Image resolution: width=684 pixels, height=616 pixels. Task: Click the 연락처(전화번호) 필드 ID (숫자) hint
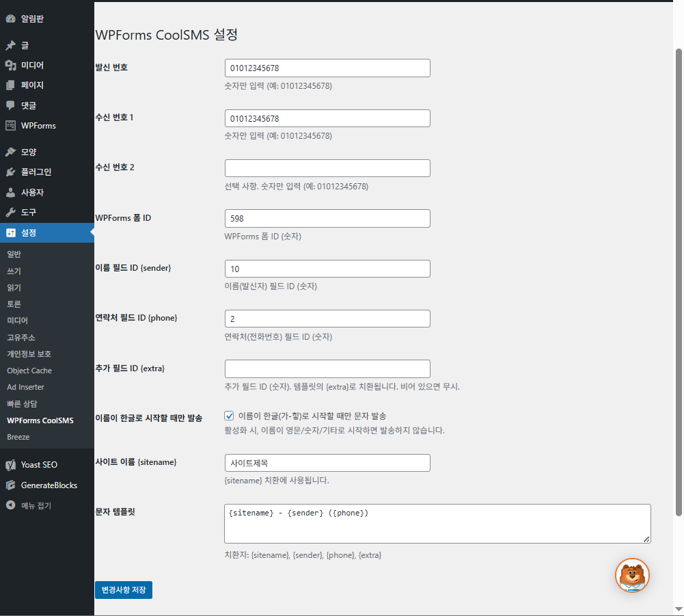tap(278, 337)
